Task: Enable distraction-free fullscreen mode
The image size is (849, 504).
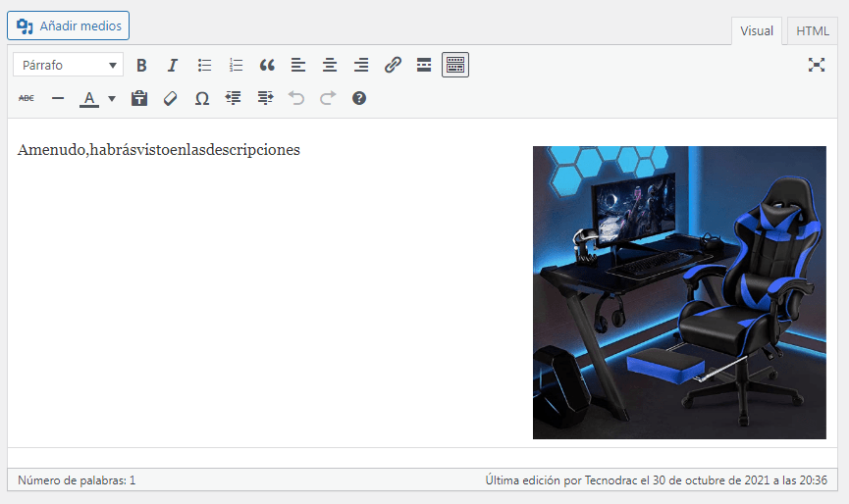Action: (x=817, y=65)
